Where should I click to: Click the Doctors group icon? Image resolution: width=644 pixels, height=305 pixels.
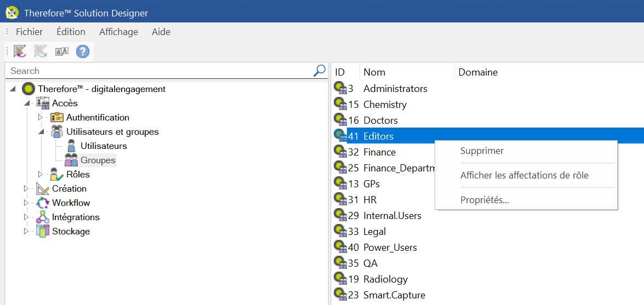(x=340, y=120)
